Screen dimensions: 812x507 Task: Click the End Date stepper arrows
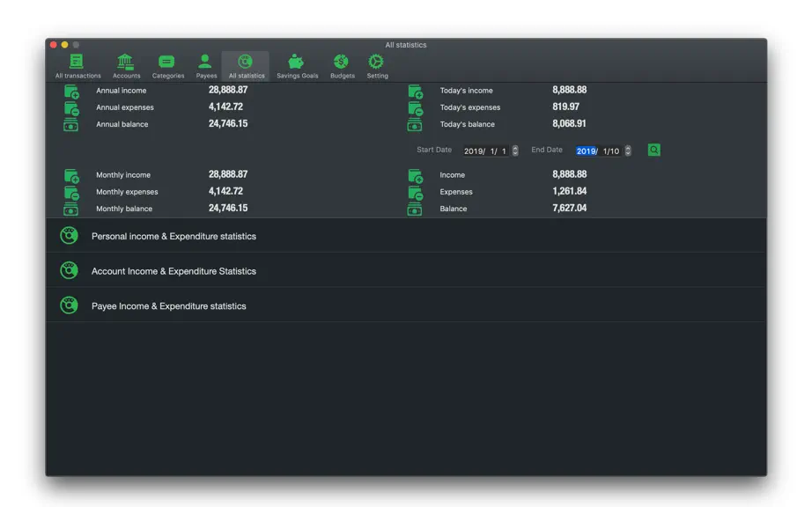click(x=628, y=151)
